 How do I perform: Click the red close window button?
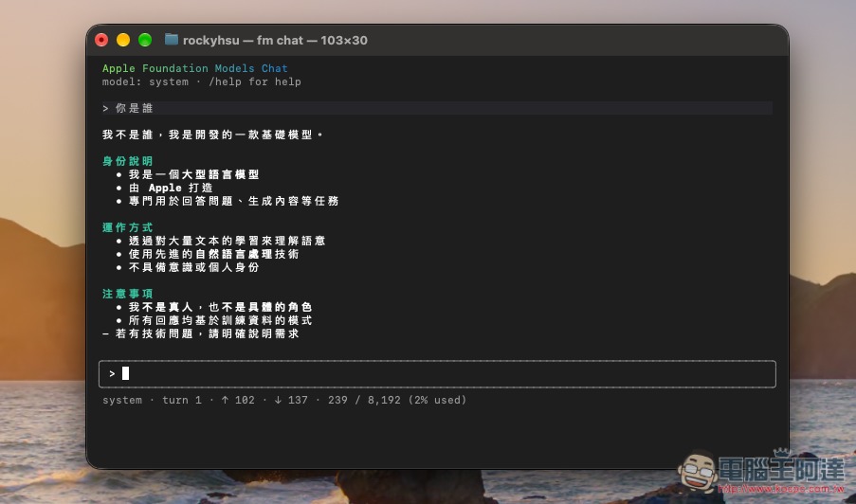pos(101,40)
